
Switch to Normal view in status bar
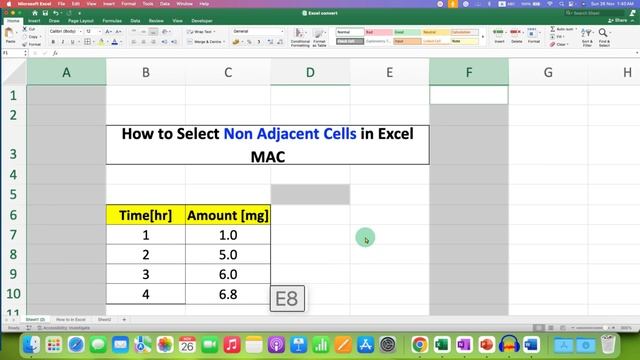pyautogui.click(x=539, y=328)
